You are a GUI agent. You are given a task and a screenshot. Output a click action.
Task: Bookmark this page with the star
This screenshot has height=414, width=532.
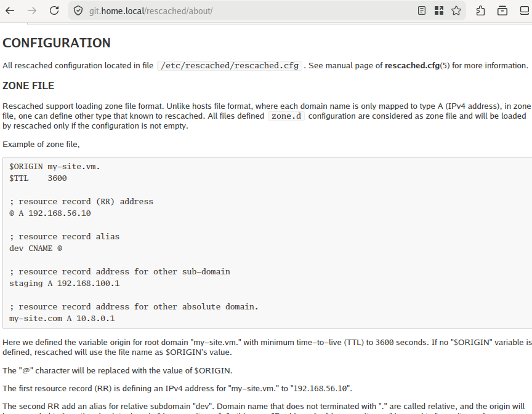[456, 11]
